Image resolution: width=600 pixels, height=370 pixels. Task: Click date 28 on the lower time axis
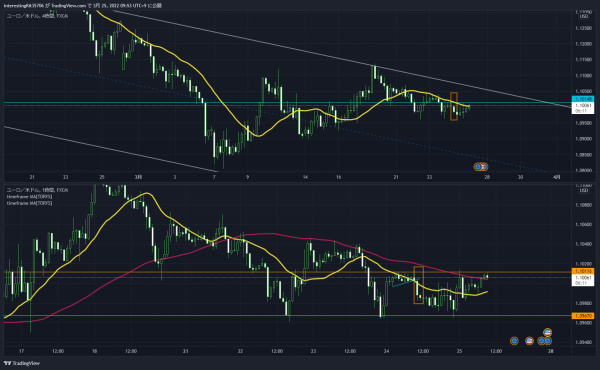(x=551, y=351)
